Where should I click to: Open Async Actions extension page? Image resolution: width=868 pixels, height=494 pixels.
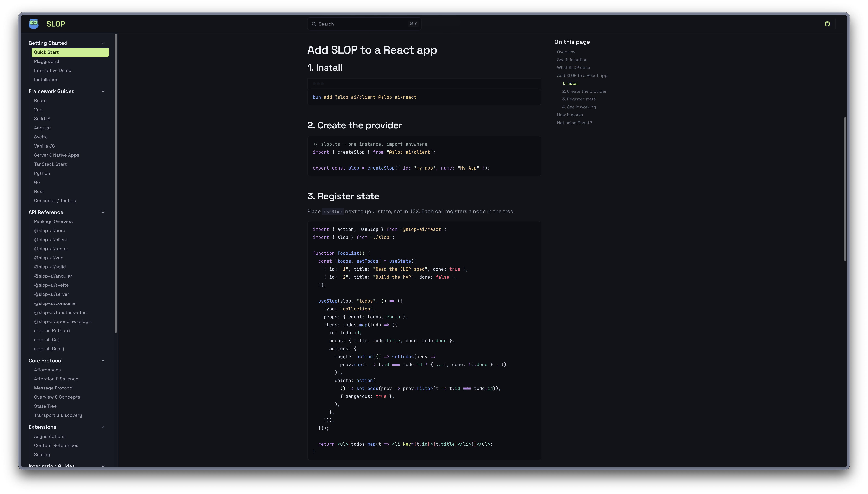point(50,437)
